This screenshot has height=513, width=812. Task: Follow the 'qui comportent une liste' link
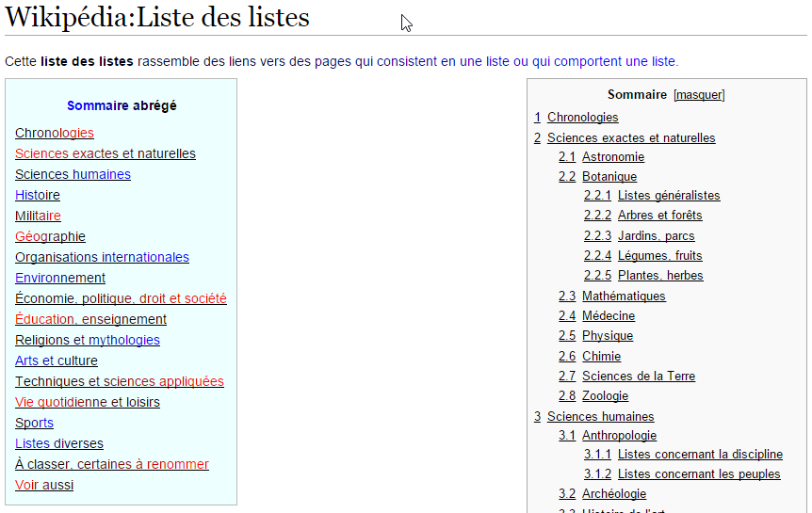tap(604, 61)
